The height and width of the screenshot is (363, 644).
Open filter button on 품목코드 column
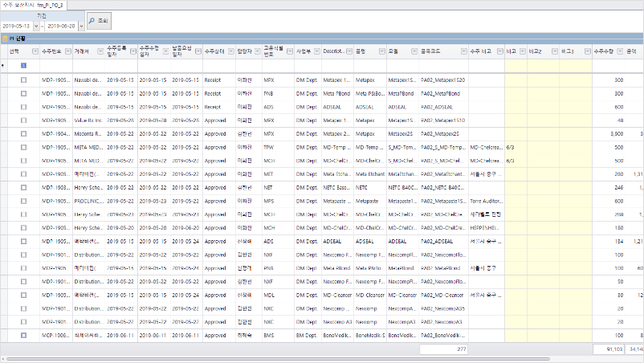pyautogui.click(x=463, y=51)
